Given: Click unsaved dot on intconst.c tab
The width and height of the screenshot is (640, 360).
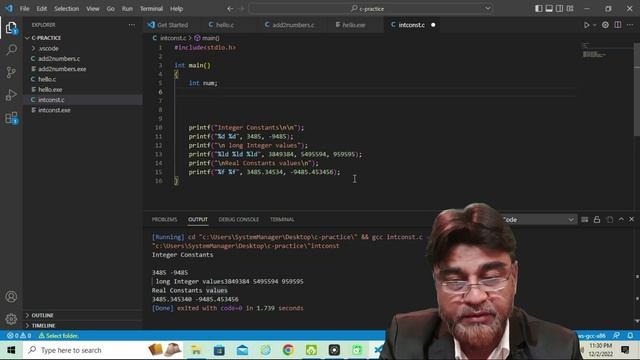Looking at the screenshot, I should 433,25.
